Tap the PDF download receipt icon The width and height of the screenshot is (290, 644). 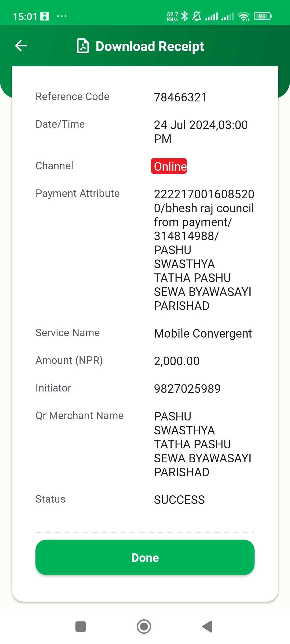point(83,46)
